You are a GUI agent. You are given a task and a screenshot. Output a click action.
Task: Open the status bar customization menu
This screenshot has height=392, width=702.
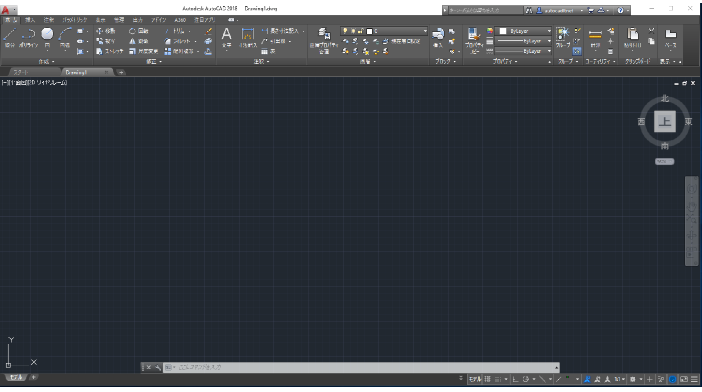coord(694,379)
